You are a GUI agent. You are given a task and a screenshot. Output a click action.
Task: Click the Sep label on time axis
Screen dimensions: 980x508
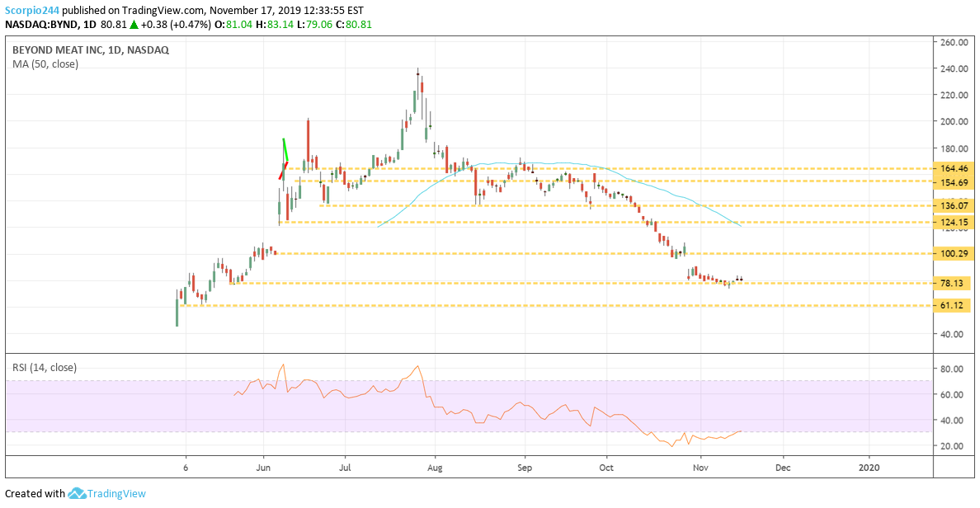click(x=525, y=468)
